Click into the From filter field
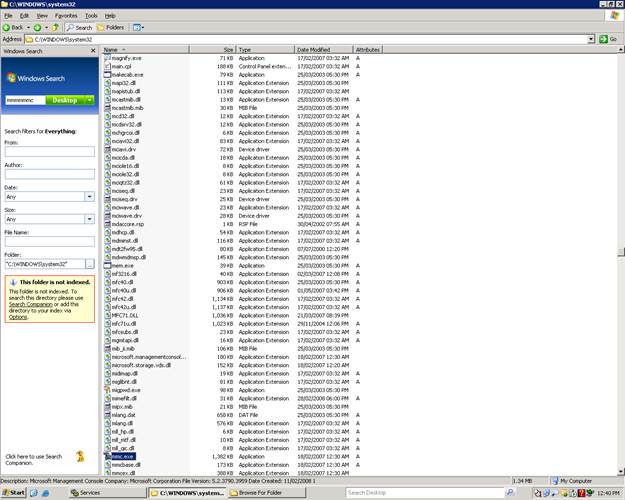This screenshot has height=500, width=625. coord(49,152)
